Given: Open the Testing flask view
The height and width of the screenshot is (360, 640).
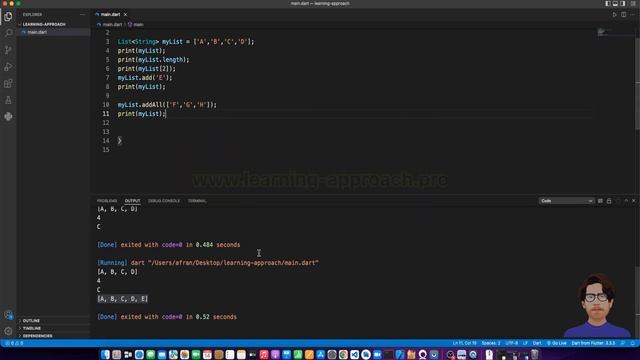Looking at the screenshot, I should click(8, 100).
